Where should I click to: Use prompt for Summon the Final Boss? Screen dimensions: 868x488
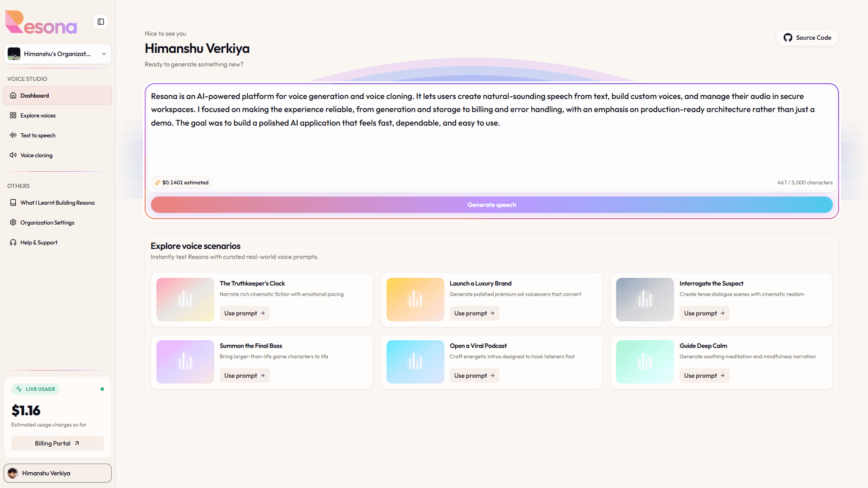coord(245,375)
